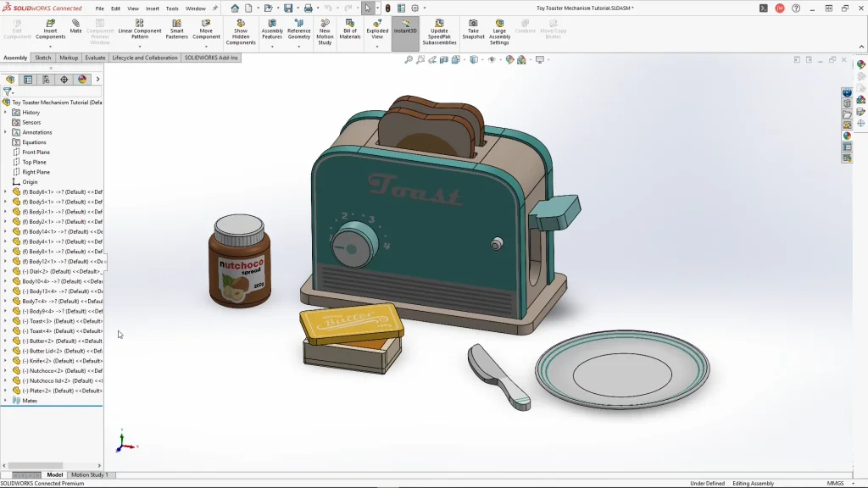
Task: Open the Insert menu
Action: pyautogui.click(x=153, y=8)
